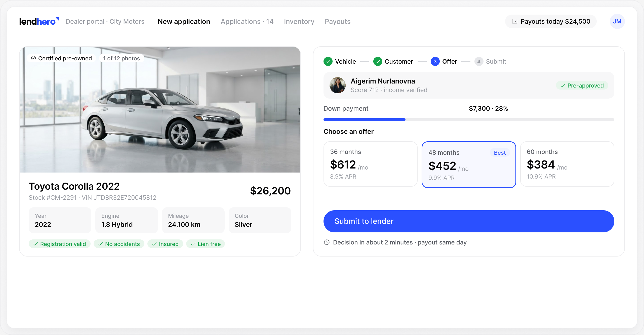Viewport: 644px width, 335px height.
Task: Select the 36 months $612 offer
Action: [x=370, y=164]
